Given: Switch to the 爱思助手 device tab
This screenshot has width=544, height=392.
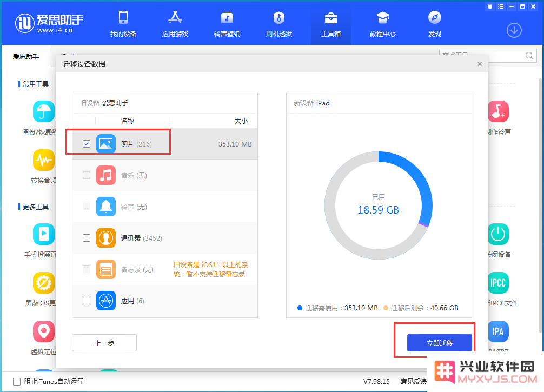Looking at the screenshot, I should coord(26,56).
